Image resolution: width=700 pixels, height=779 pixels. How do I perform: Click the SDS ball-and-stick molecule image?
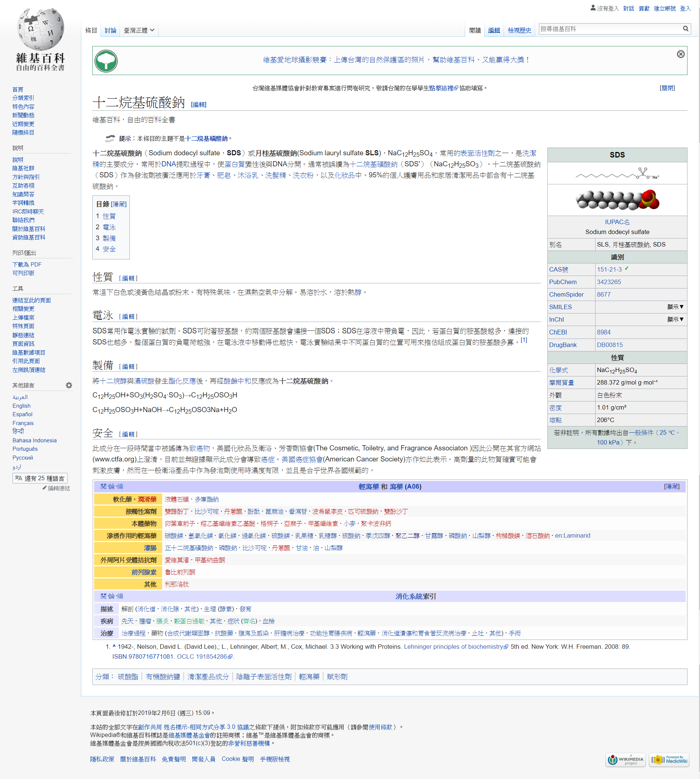tap(617, 200)
